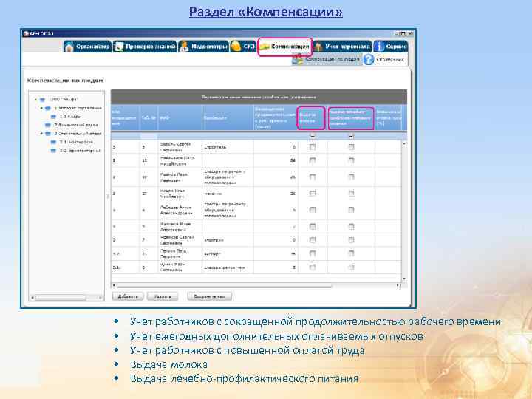Click the folder icon beside 1.1 Кадры
The height and width of the screenshot is (399, 532).
53,117
